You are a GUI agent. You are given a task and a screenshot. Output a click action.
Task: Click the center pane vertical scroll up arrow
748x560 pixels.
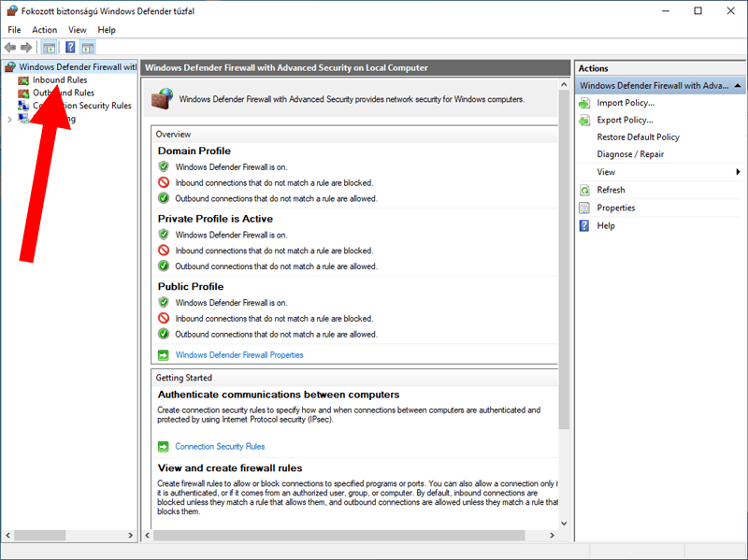(564, 84)
